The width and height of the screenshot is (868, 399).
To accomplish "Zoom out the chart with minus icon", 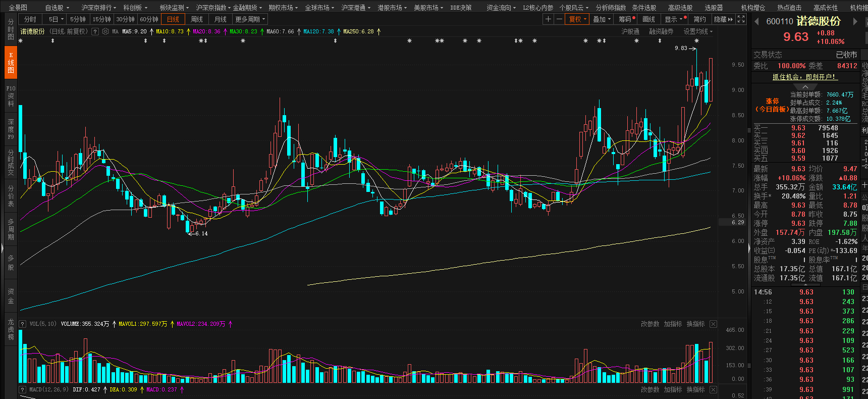I will [559, 19].
